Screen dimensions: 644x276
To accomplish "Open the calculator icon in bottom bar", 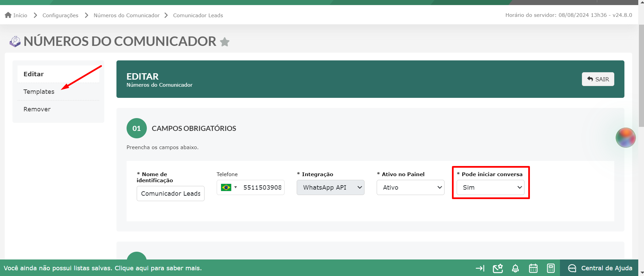I will tap(551, 268).
